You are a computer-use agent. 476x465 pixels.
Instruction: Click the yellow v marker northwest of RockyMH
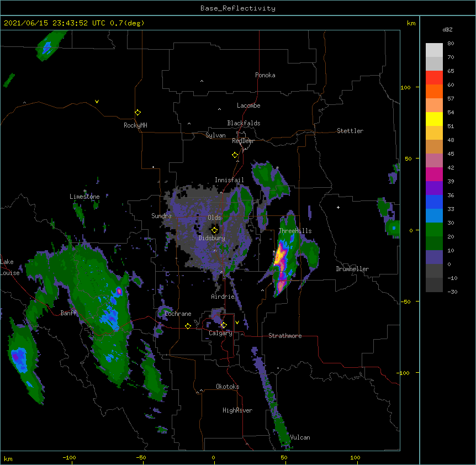pyautogui.click(x=97, y=102)
